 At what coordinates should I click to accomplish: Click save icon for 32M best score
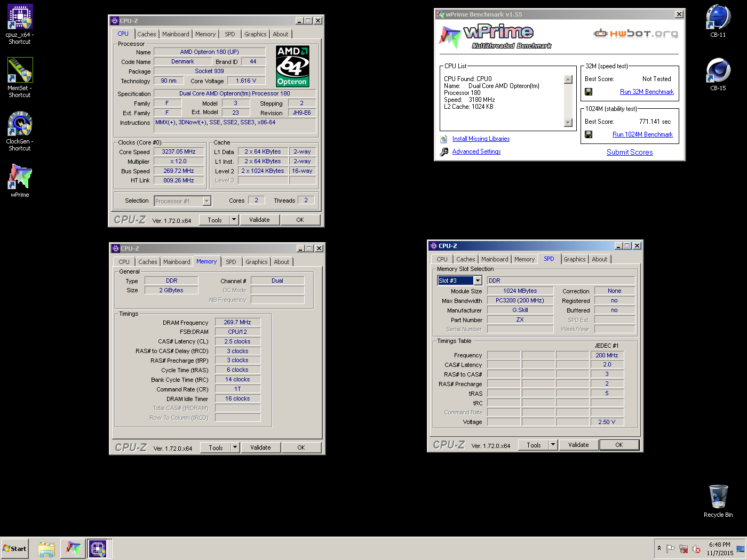coord(589,92)
